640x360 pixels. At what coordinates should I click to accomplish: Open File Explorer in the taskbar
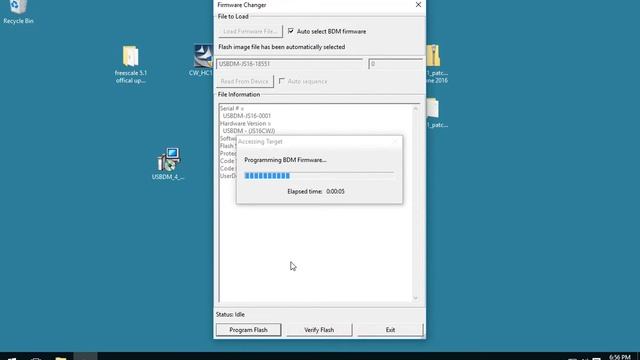[x=60, y=358]
